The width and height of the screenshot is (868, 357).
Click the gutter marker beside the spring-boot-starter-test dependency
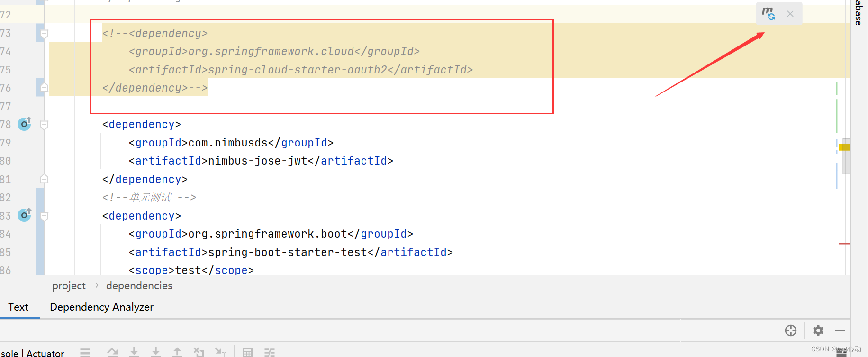[25, 215]
